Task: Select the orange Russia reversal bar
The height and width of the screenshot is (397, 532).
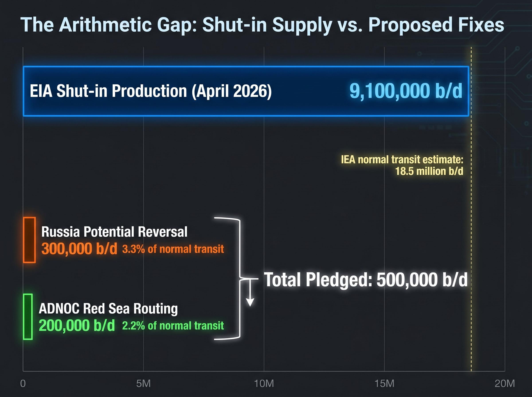Action: pos(29,240)
